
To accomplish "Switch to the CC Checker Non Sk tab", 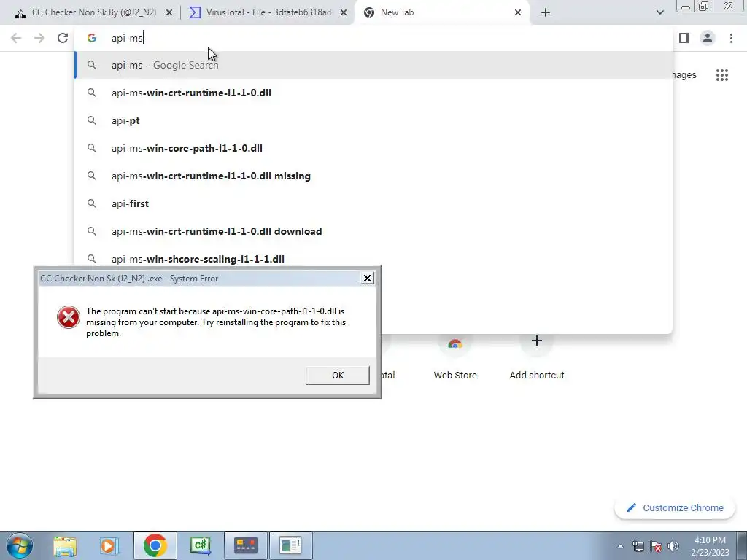I will 94,12.
